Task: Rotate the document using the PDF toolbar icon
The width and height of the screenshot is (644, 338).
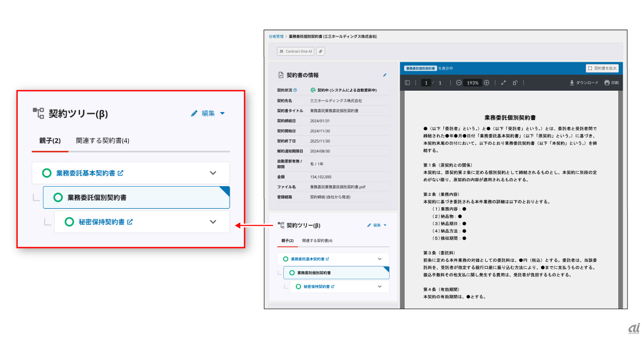Action: pyautogui.click(x=515, y=83)
